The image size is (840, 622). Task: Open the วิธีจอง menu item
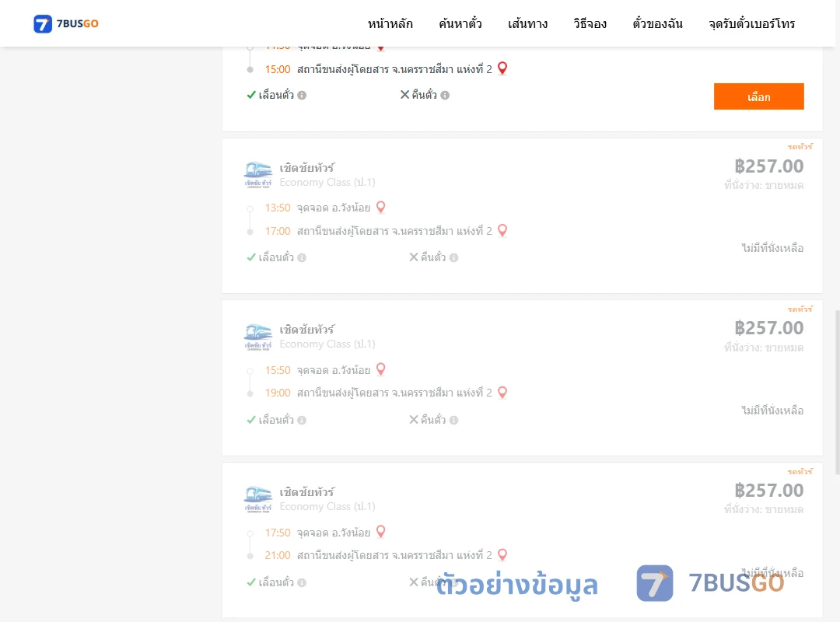[x=590, y=23]
